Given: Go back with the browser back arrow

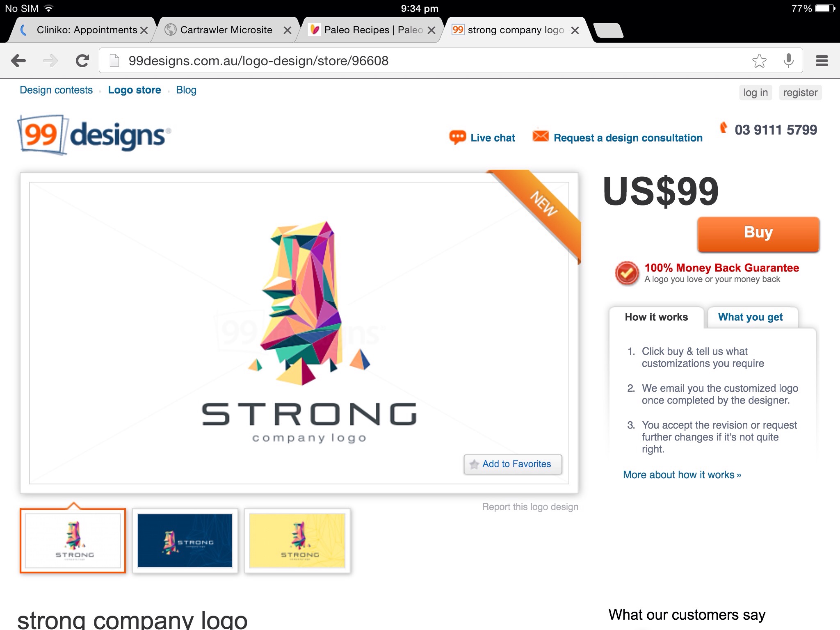Looking at the screenshot, I should tap(18, 61).
